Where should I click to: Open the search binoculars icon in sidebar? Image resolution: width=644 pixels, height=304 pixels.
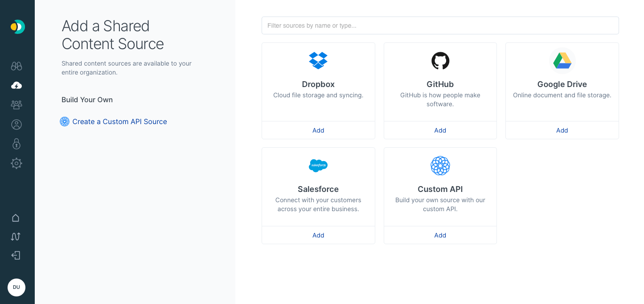coord(16,66)
